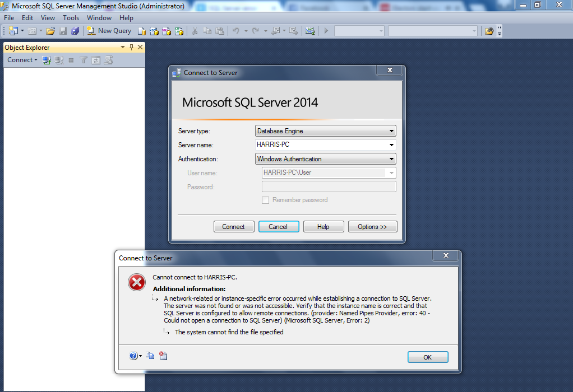
Task: Show technical details icon in error dialog
Action: coord(163,356)
